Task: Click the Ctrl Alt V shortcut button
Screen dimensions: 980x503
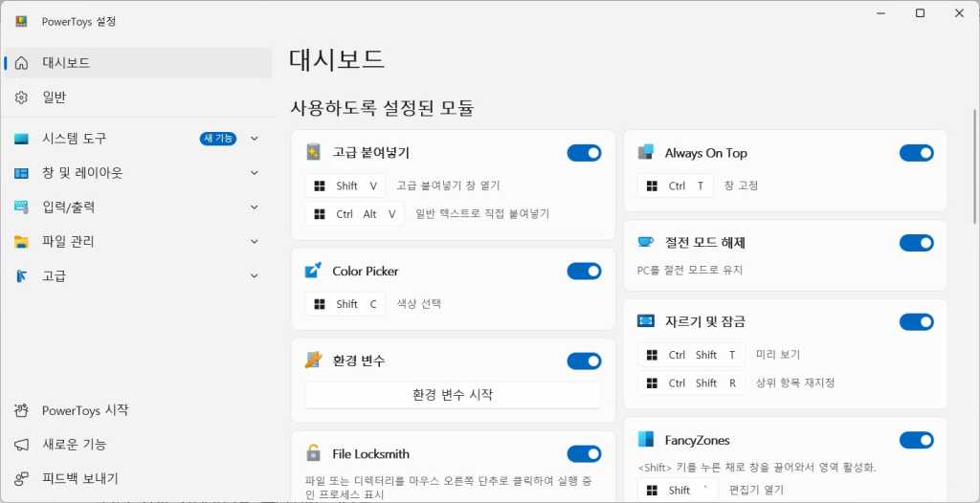Action: 355,214
